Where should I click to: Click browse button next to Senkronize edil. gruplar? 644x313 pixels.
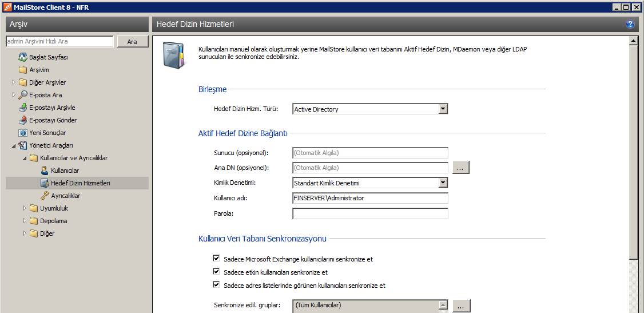click(x=461, y=307)
